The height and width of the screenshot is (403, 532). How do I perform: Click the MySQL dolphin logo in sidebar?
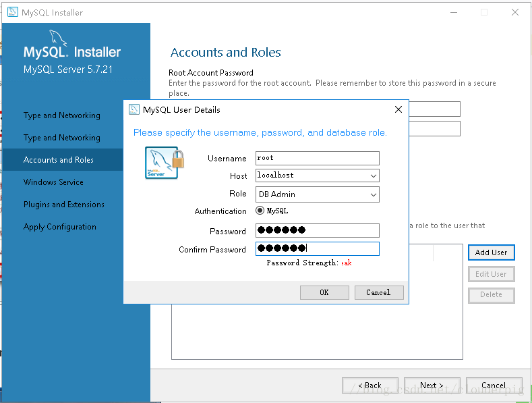(x=58, y=38)
